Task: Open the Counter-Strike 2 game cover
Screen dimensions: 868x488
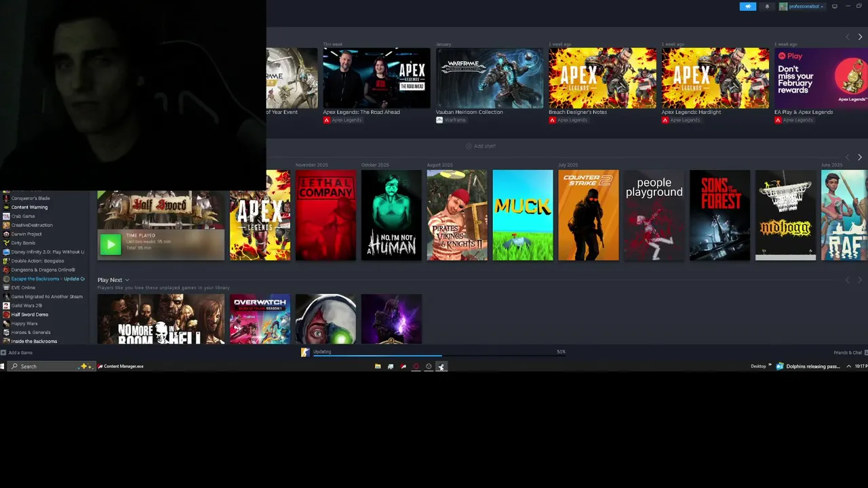Action: (x=589, y=215)
